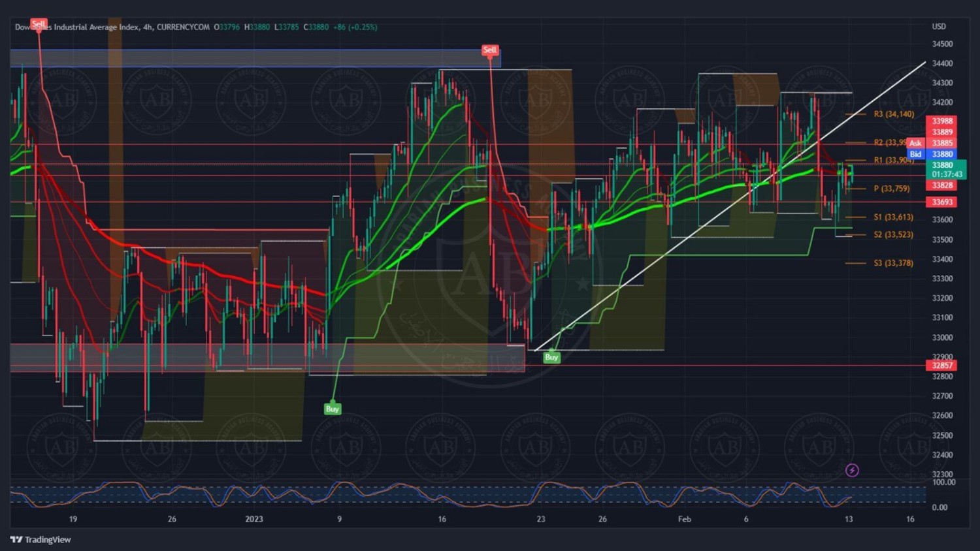The image size is (980, 551).
Task: Select the Buy marker above date 9
Action: pos(332,409)
